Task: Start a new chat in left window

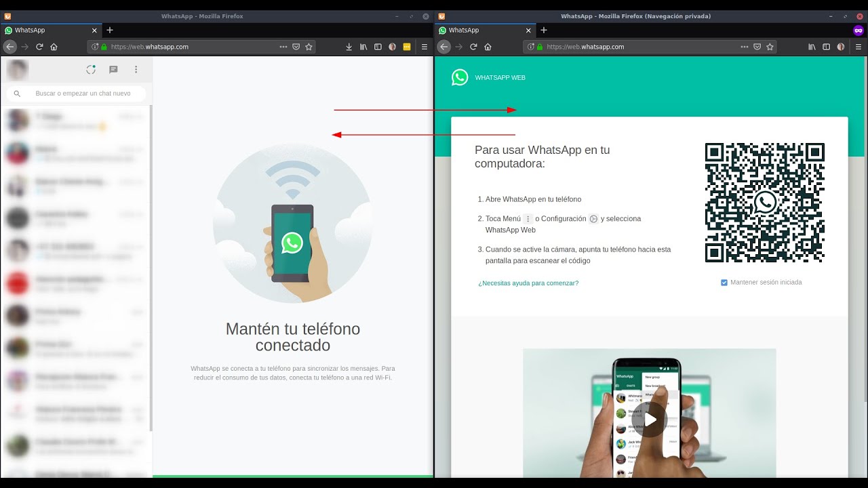Action: point(113,69)
